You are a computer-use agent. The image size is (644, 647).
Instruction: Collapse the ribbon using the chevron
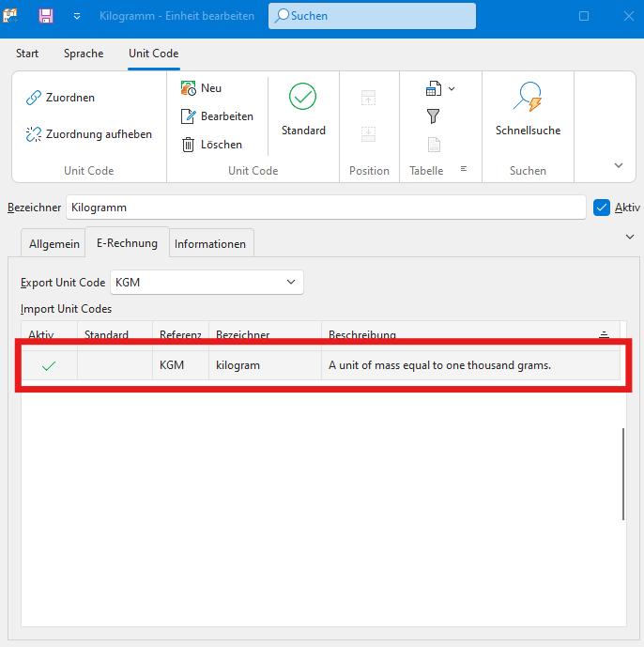[x=618, y=165]
